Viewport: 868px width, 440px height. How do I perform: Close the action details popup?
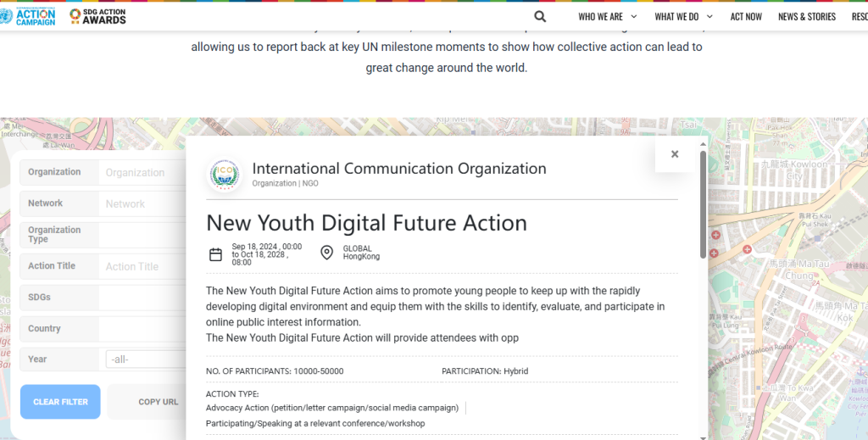(675, 154)
